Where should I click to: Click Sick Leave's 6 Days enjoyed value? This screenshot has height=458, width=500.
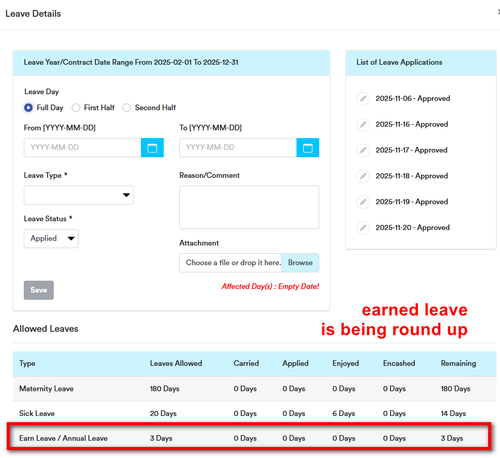pos(344,413)
